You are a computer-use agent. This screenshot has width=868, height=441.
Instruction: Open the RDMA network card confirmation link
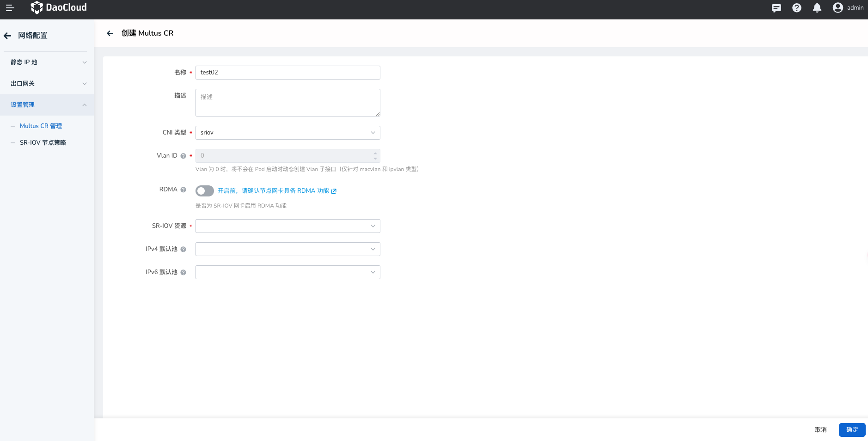pos(276,191)
